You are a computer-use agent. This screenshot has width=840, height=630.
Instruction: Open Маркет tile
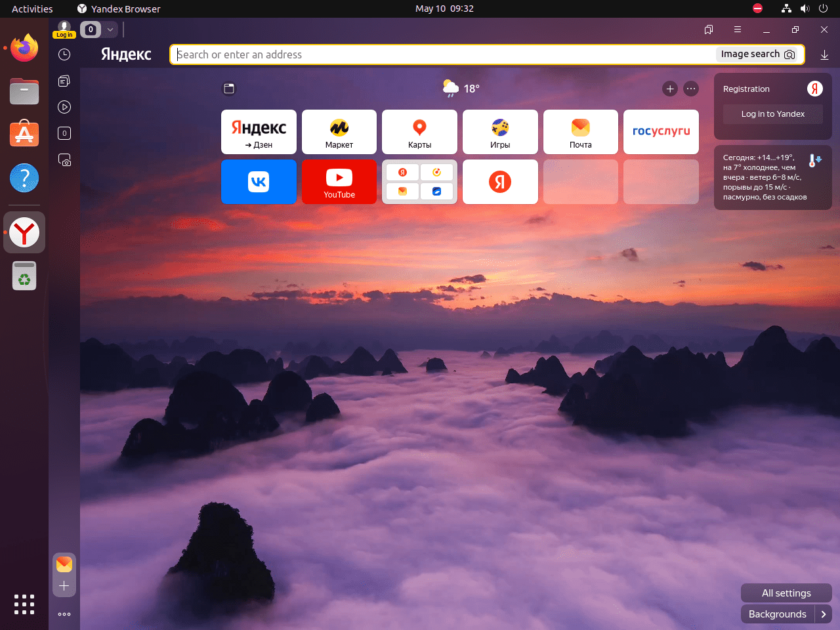339,132
